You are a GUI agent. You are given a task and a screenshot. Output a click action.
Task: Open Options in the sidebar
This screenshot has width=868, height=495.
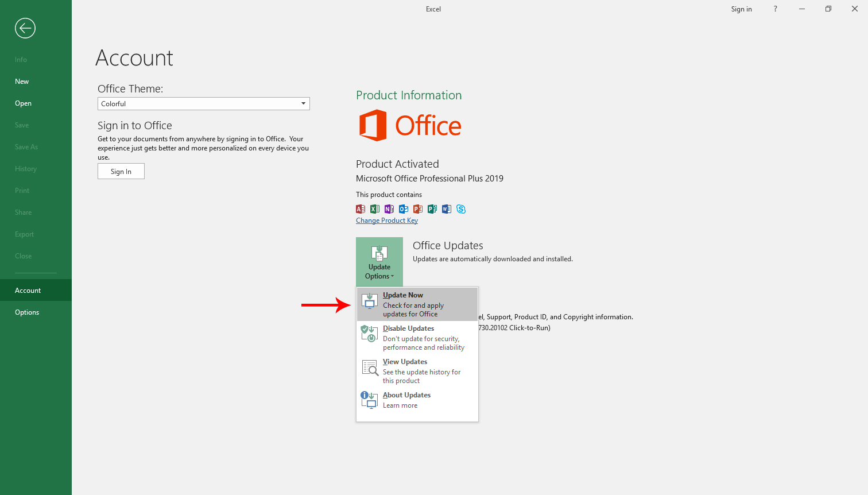36,312
